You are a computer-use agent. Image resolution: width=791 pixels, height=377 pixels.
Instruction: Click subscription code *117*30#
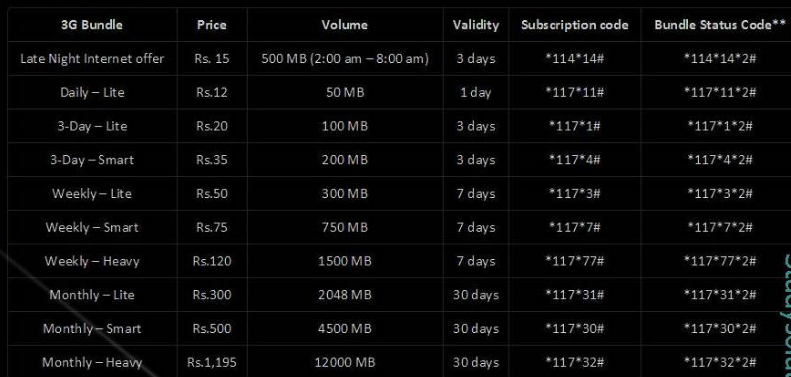(x=575, y=329)
